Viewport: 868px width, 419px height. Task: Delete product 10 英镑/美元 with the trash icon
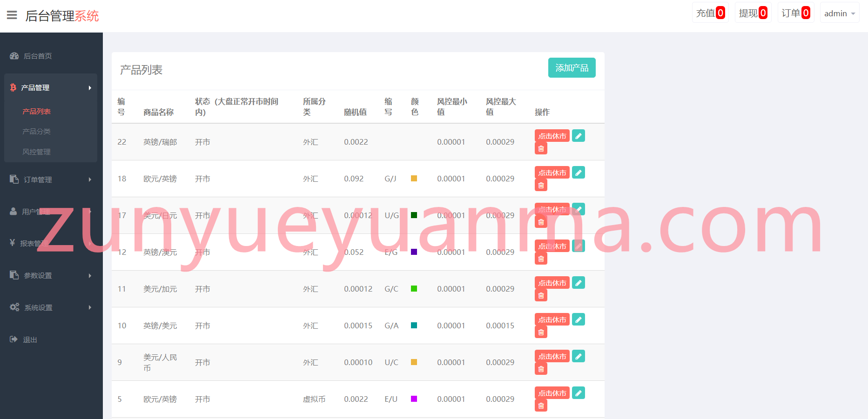(541, 333)
